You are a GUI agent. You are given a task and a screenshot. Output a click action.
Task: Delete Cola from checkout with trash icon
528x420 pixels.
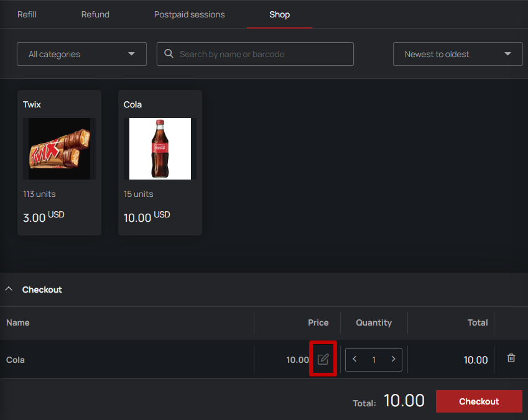511,358
